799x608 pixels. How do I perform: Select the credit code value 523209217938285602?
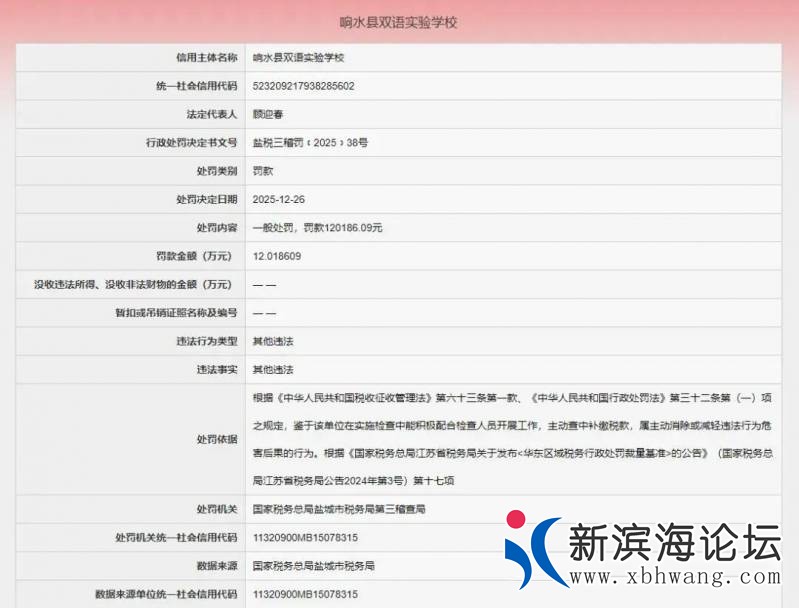[303, 86]
